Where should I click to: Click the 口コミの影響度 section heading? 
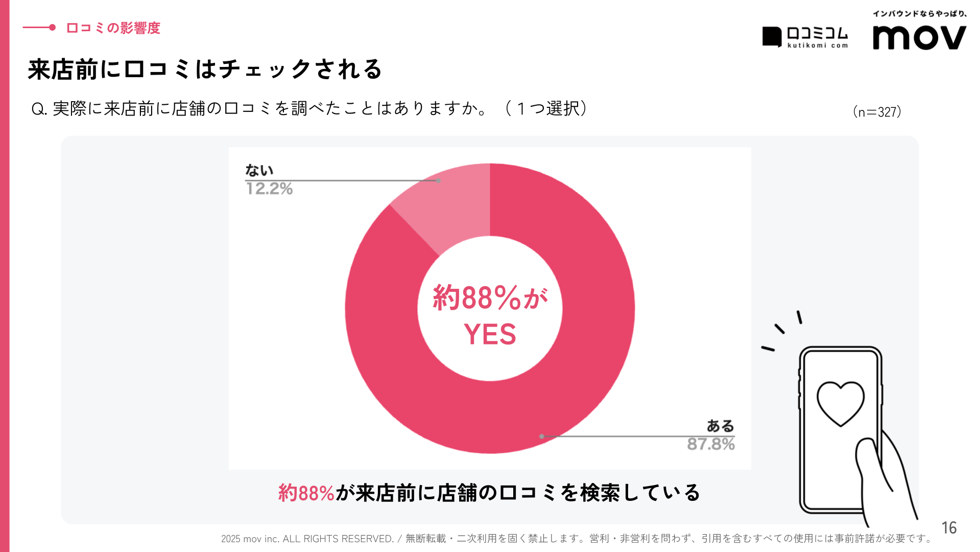(113, 28)
